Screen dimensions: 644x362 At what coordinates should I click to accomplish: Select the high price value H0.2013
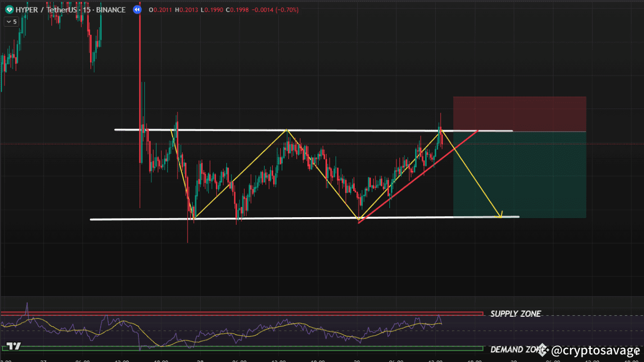[x=187, y=10]
